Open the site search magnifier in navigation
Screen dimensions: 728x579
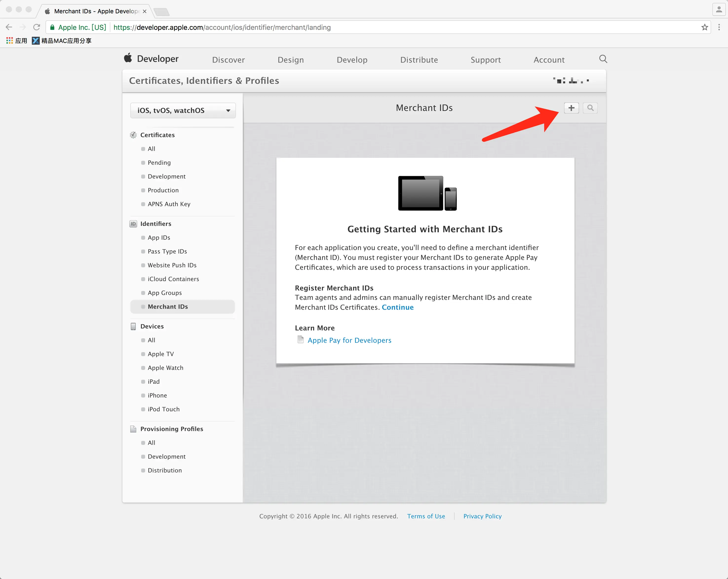pos(603,59)
